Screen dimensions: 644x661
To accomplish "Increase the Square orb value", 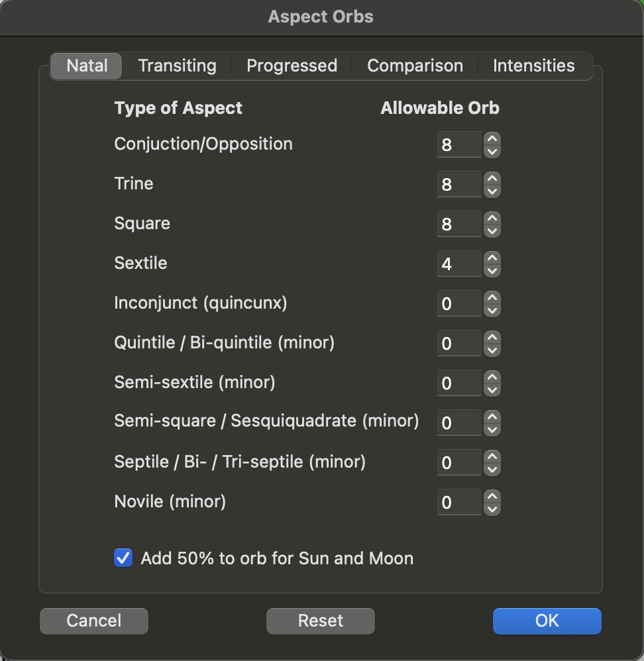I will (492, 218).
